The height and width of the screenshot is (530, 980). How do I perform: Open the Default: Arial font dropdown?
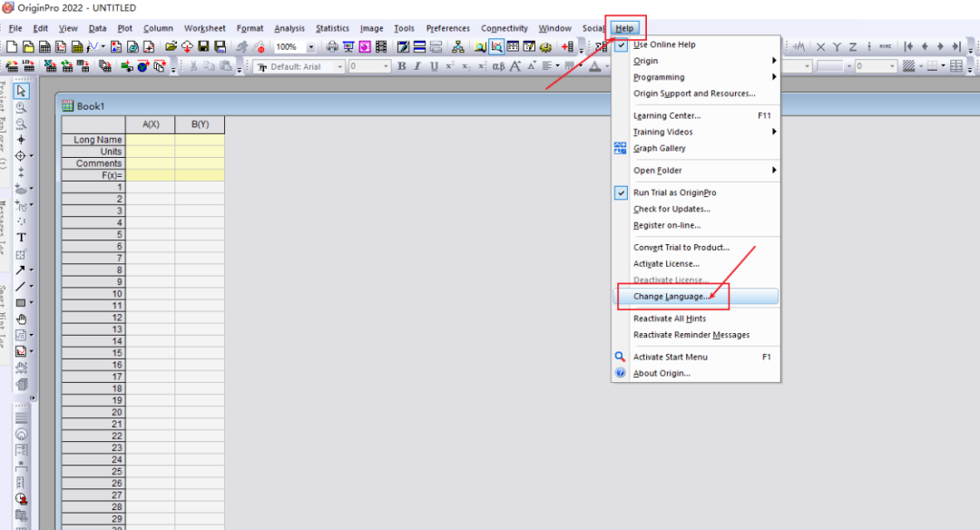point(340,66)
